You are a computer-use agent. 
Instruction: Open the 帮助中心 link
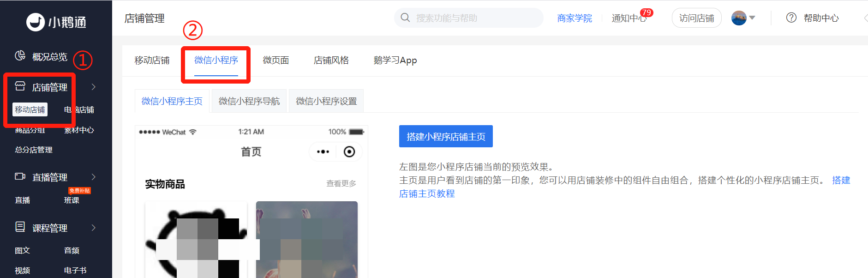pyautogui.click(x=821, y=18)
